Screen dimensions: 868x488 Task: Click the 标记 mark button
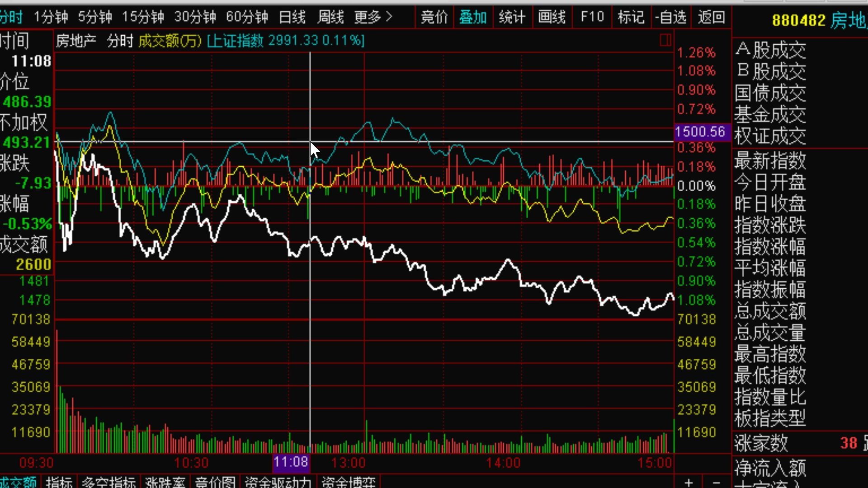[631, 17]
